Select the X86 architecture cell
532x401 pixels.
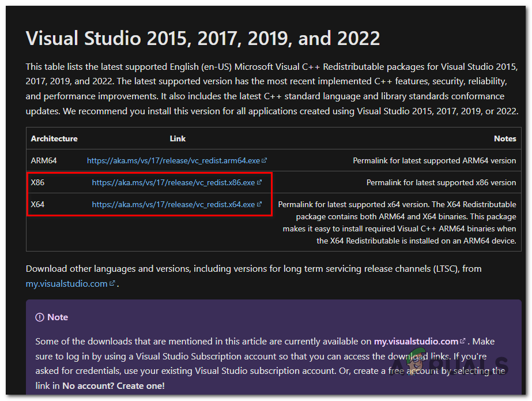(37, 183)
